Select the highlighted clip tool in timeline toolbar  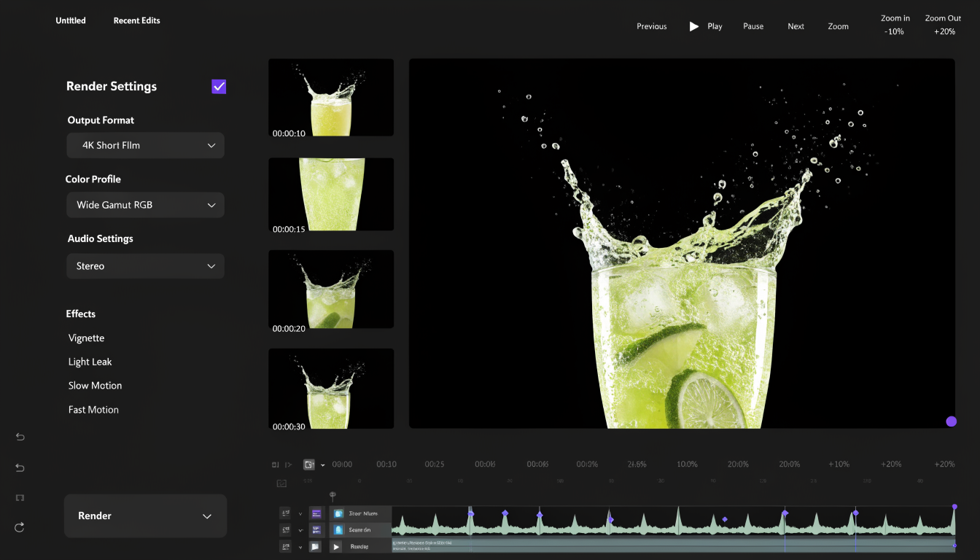[309, 464]
